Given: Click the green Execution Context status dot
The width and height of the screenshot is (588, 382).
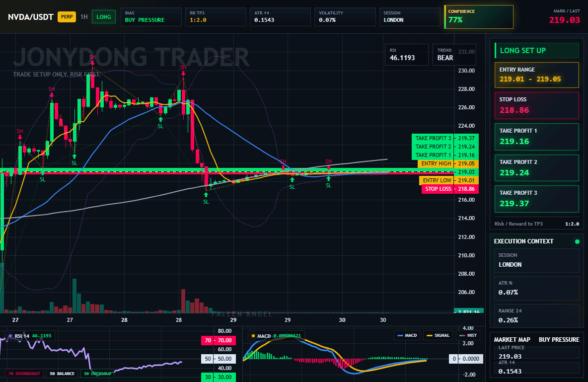Looking at the screenshot, I should pos(577,241).
